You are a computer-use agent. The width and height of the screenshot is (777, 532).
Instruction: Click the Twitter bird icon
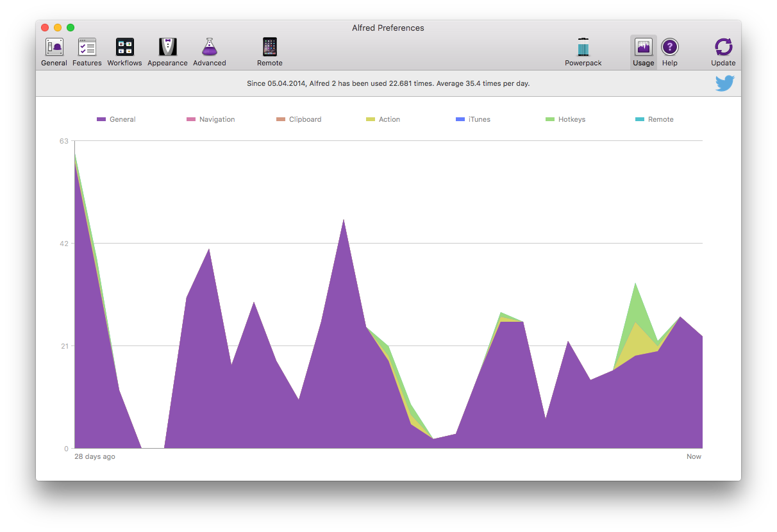(724, 83)
